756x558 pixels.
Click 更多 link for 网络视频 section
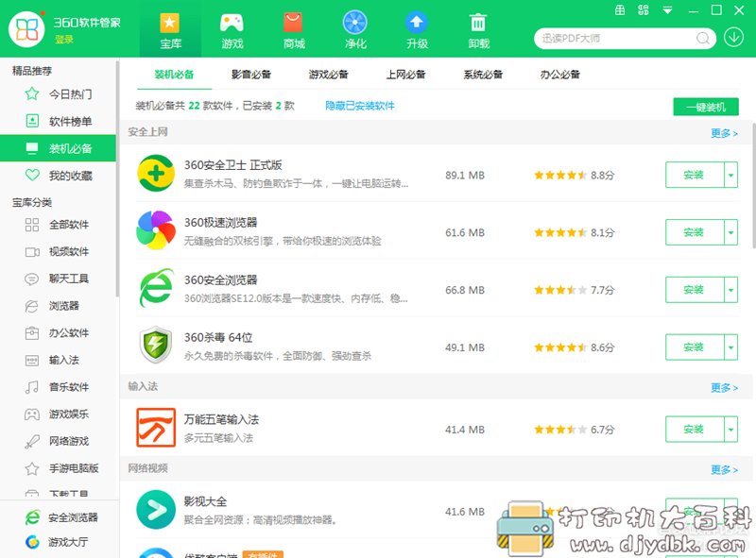pos(724,469)
